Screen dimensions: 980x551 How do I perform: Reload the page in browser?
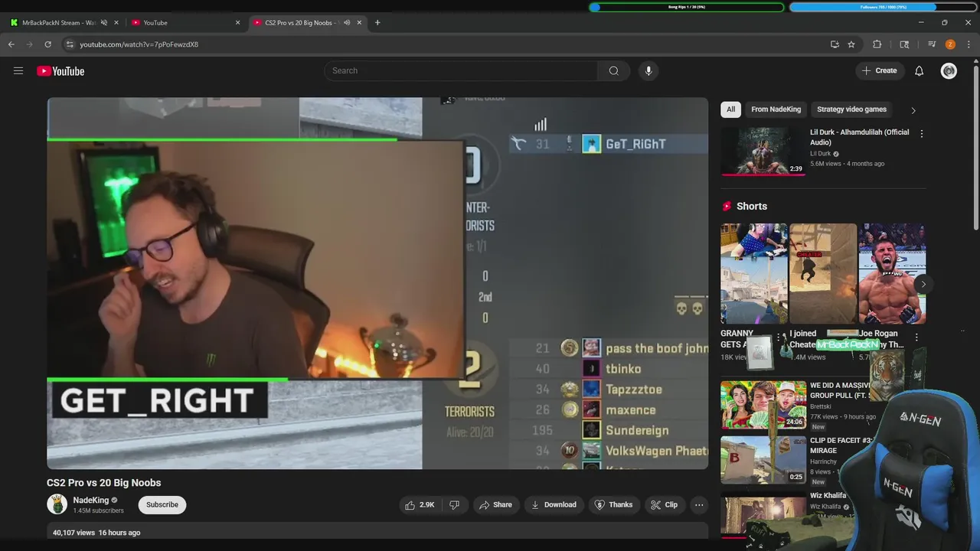[47, 44]
